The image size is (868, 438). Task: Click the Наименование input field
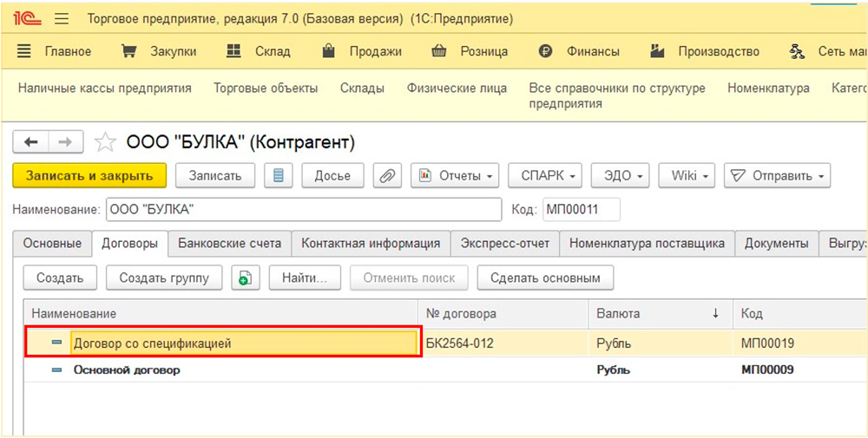(304, 210)
